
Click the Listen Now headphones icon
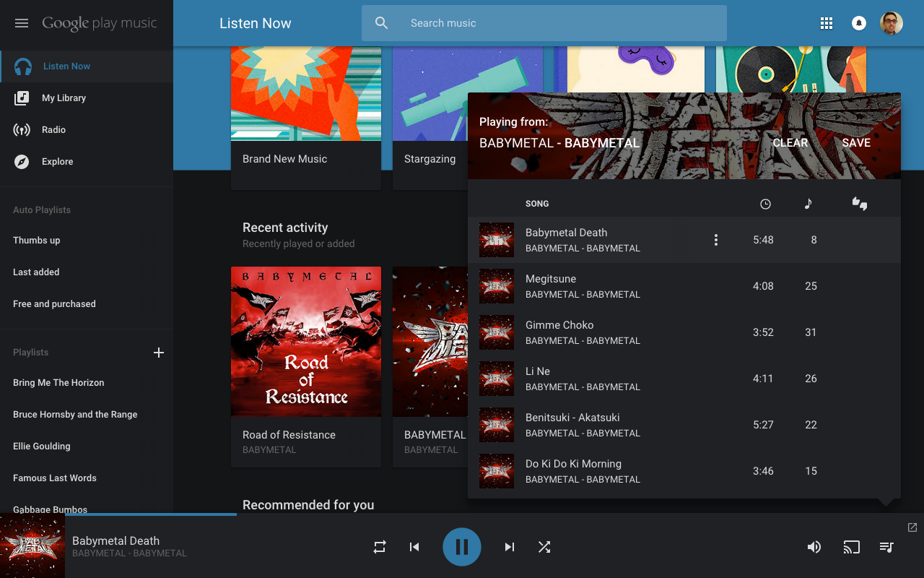(23, 66)
